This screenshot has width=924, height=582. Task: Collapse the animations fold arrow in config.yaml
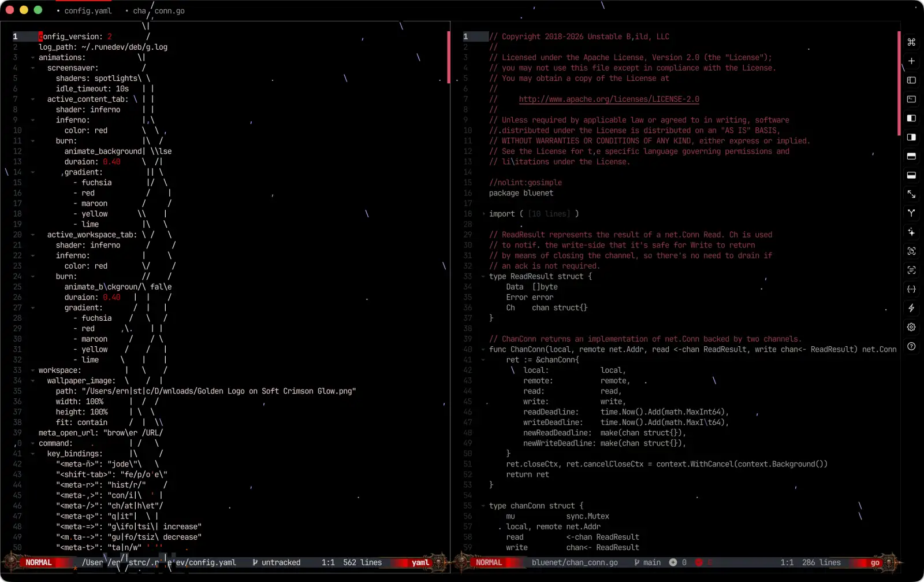point(33,58)
